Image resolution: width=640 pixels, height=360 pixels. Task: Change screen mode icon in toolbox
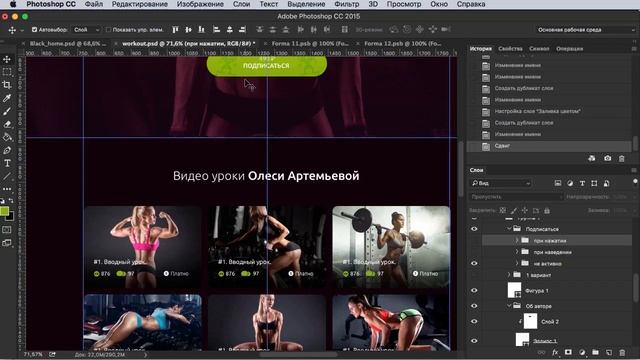(x=7, y=243)
